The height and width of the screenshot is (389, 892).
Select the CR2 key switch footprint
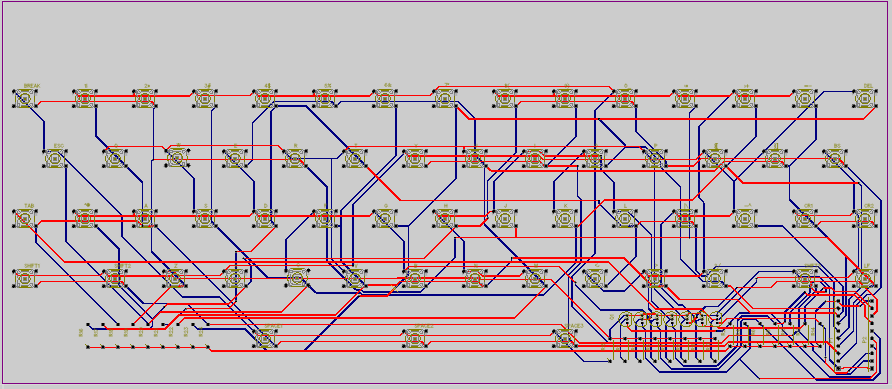865,218
